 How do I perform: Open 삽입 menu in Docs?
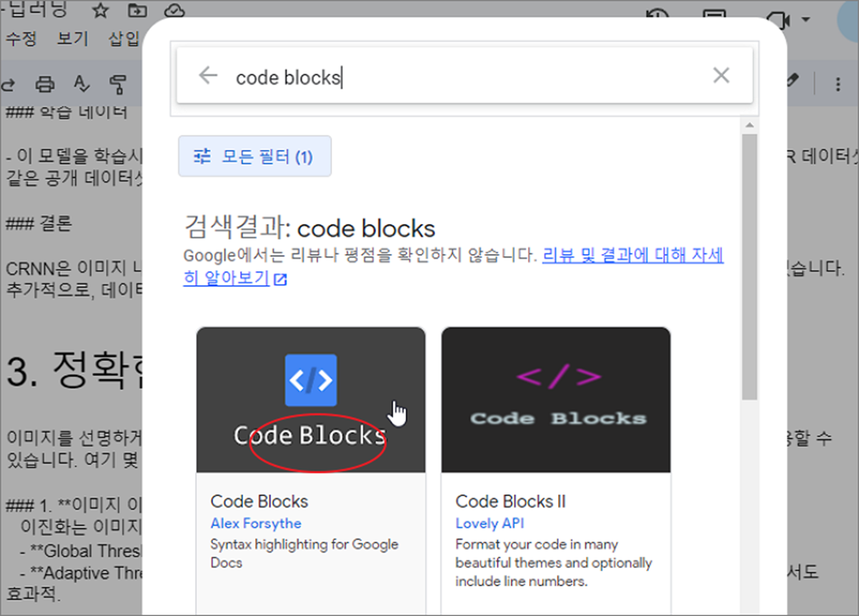point(124,38)
